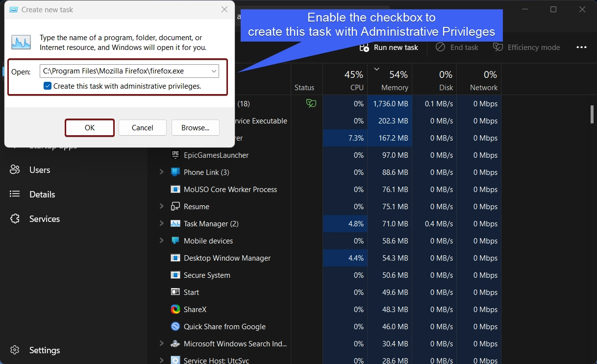Click the End task circle-slash icon

[441, 47]
